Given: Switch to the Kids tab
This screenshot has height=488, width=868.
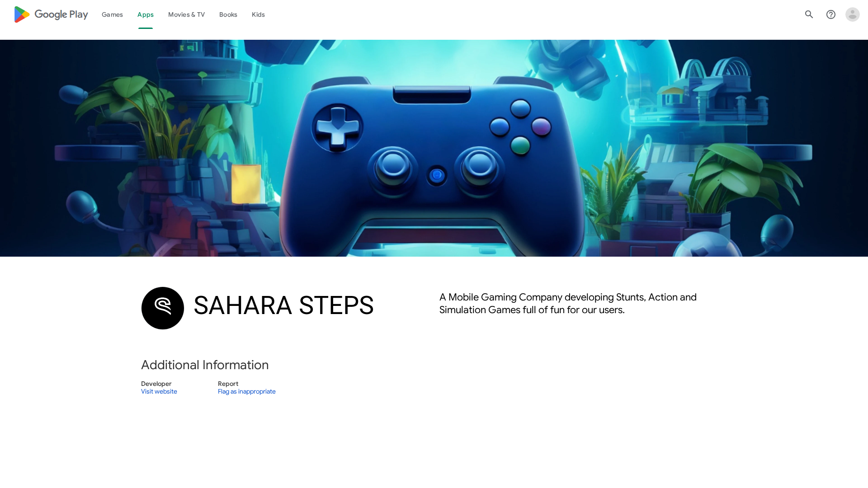Looking at the screenshot, I should click(258, 14).
